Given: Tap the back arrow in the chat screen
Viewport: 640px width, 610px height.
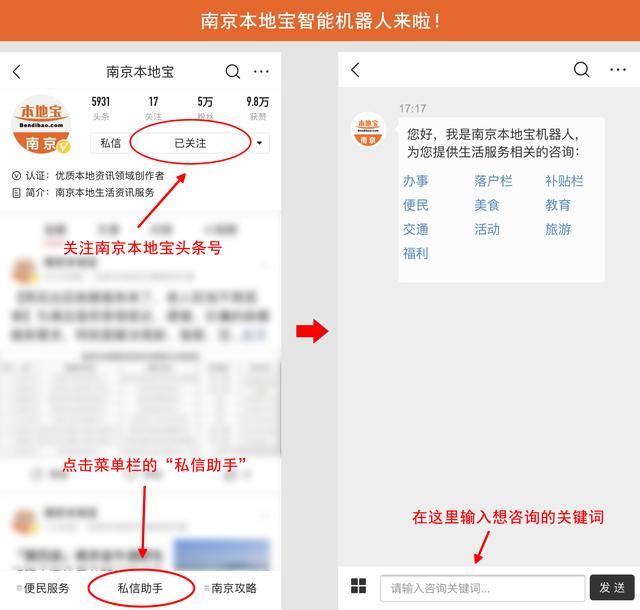Looking at the screenshot, I should 356,70.
